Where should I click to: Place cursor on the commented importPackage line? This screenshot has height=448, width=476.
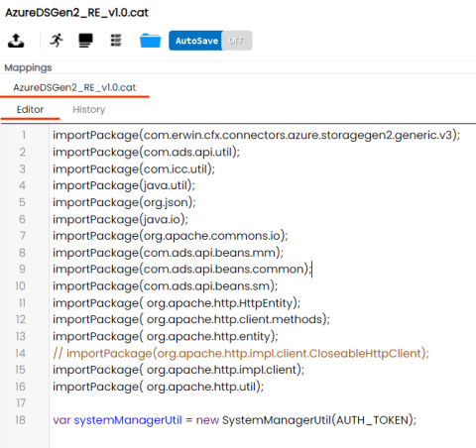click(241, 353)
